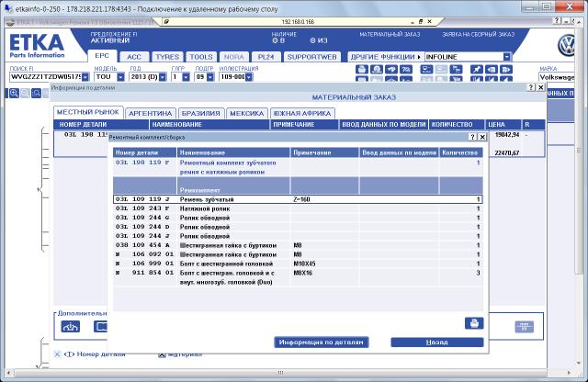The width and height of the screenshot is (588, 382).
Task: Select row N 106 092 01 гайка с буртиком
Action: click(298, 254)
